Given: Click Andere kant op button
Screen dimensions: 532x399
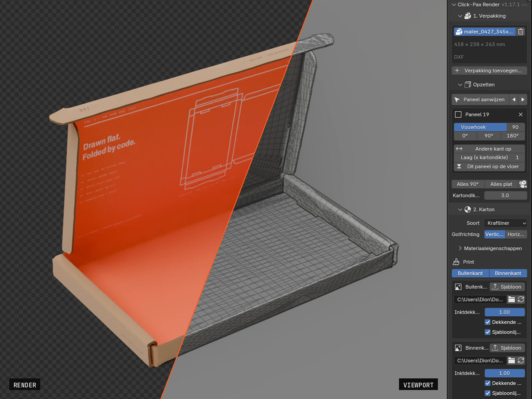Looking at the screenshot, I should [x=489, y=149].
